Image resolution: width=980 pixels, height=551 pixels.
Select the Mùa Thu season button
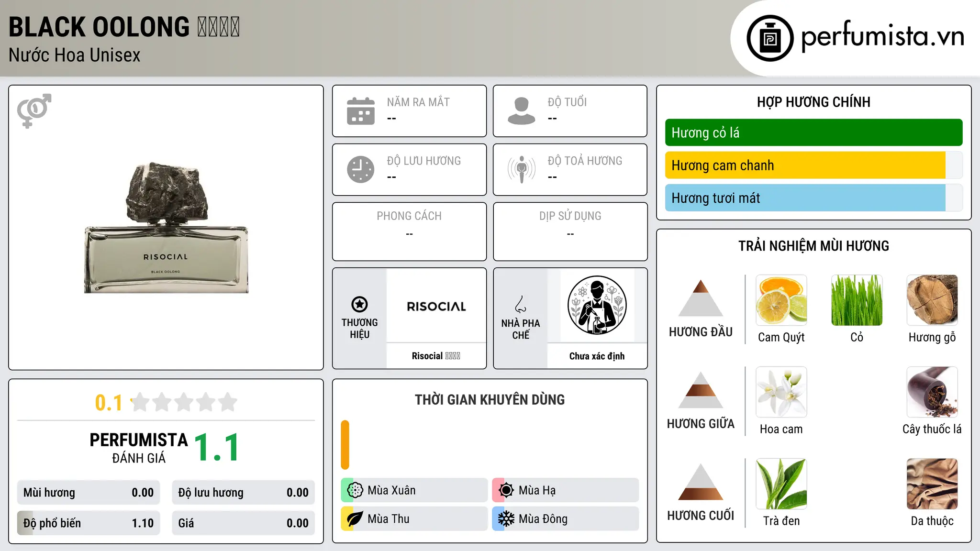(x=414, y=519)
